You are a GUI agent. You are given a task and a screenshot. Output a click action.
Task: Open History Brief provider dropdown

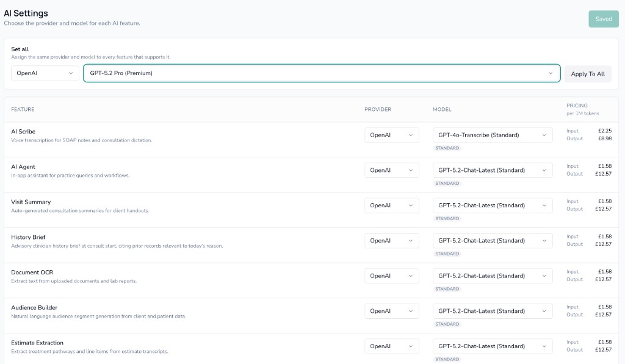pos(391,241)
